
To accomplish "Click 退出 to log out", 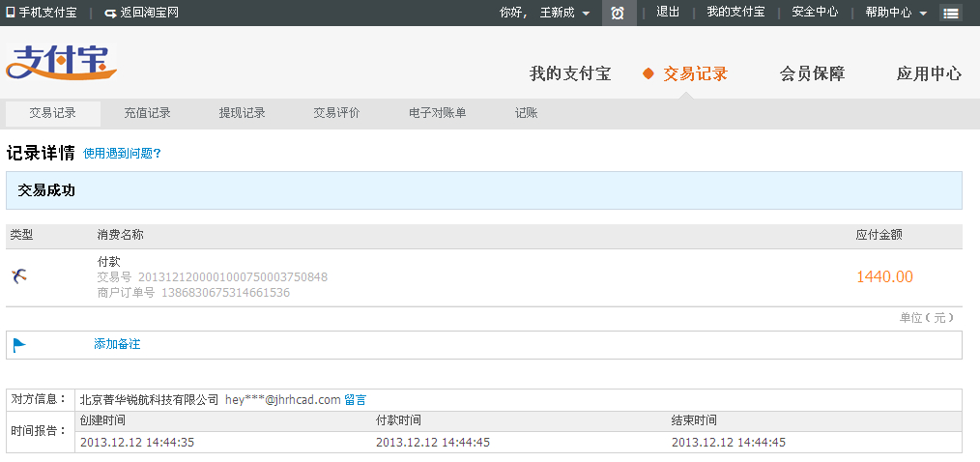I will click(668, 13).
